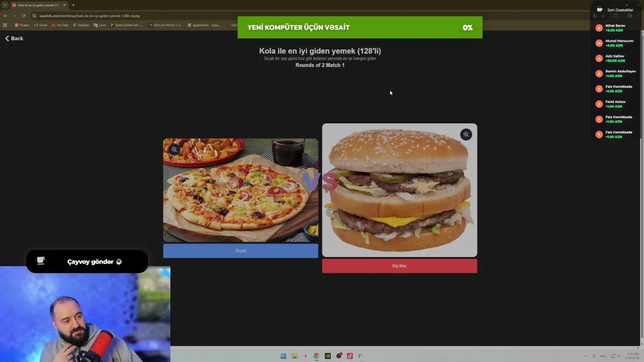This screenshot has height=362, width=644.
Task: Open a new browser tab
Action: pos(73,5)
